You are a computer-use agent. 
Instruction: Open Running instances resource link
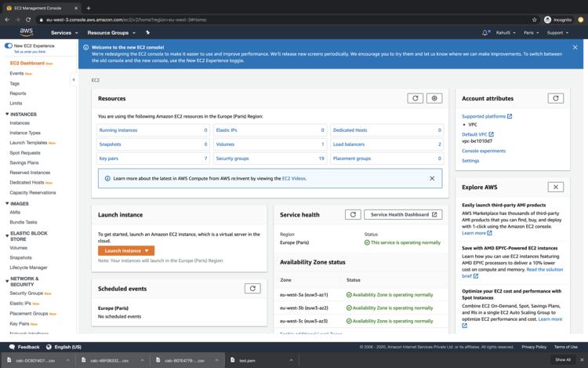[118, 130]
